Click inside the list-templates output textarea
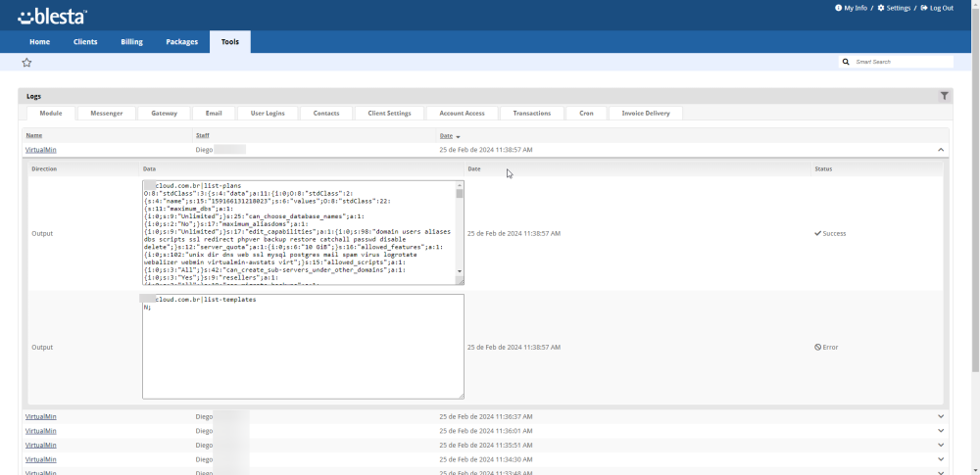The image size is (980, 475). pyautogui.click(x=303, y=347)
